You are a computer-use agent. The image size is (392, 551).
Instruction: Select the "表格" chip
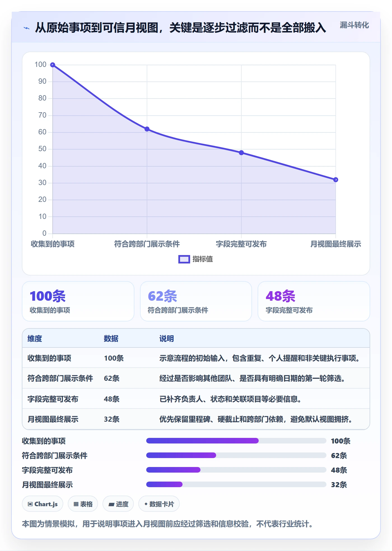pyautogui.click(x=83, y=504)
